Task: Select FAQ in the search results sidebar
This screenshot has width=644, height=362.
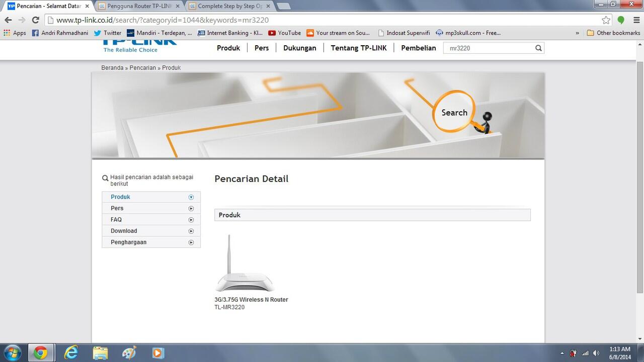Action: tap(151, 220)
